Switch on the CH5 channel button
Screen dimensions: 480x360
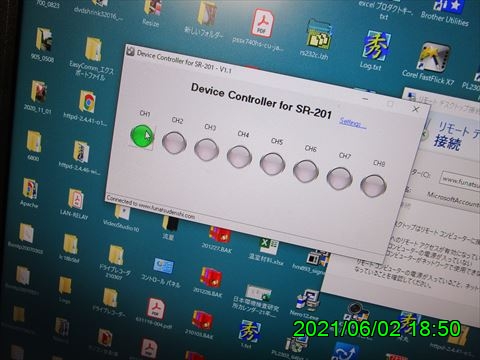[272, 164]
